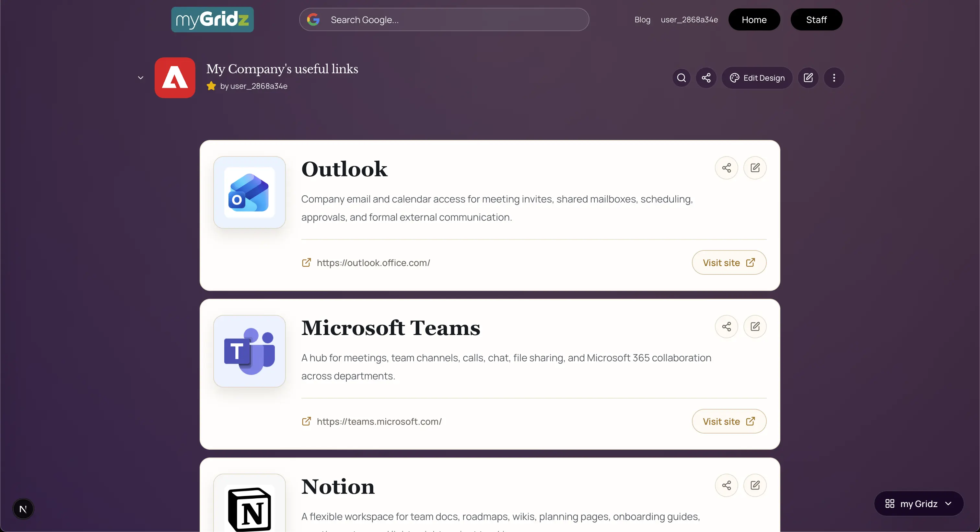980x532 pixels.
Task: Click the red Adobe grid icon
Action: point(175,77)
